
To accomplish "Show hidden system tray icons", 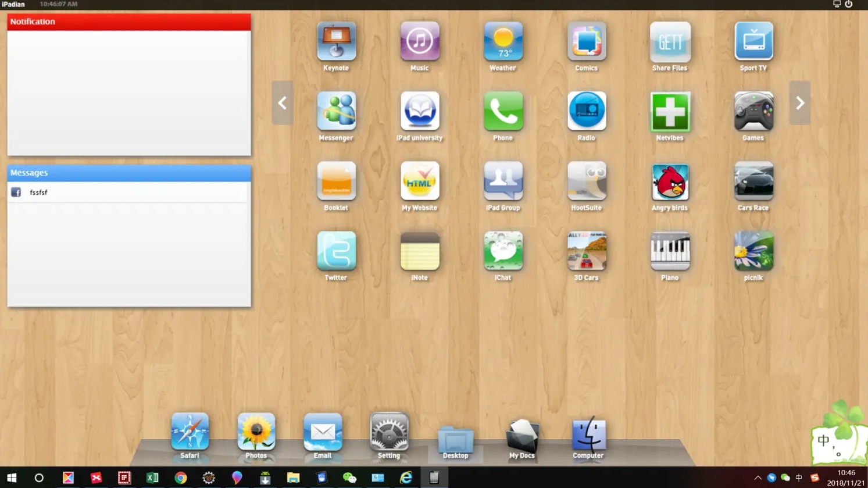I will click(x=758, y=478).
